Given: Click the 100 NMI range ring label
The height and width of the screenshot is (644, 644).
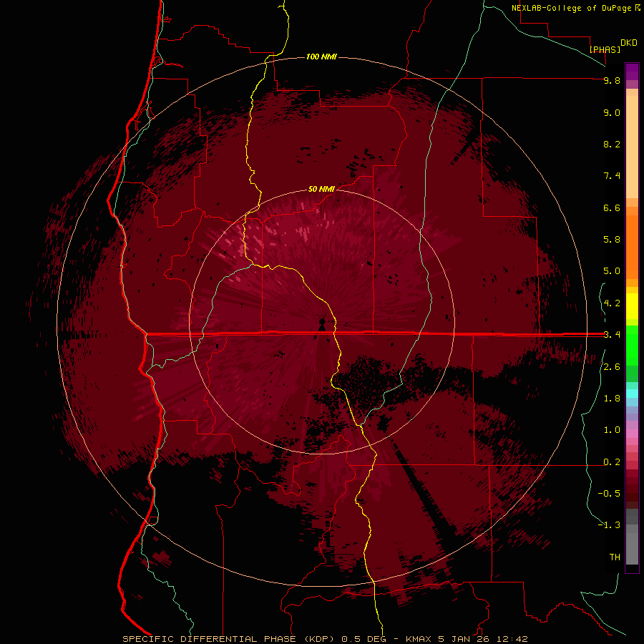Looking at the screenshot, I should pos(321,57).
